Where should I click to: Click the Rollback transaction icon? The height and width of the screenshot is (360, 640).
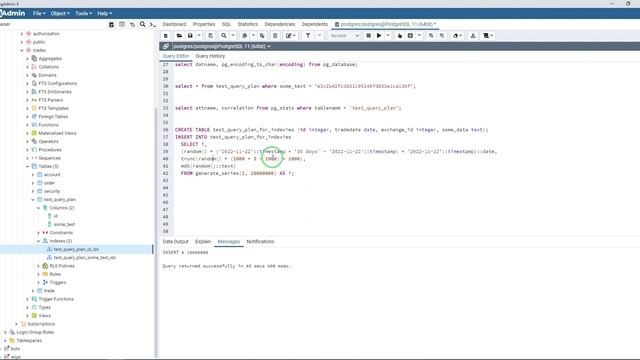(442, 36)
